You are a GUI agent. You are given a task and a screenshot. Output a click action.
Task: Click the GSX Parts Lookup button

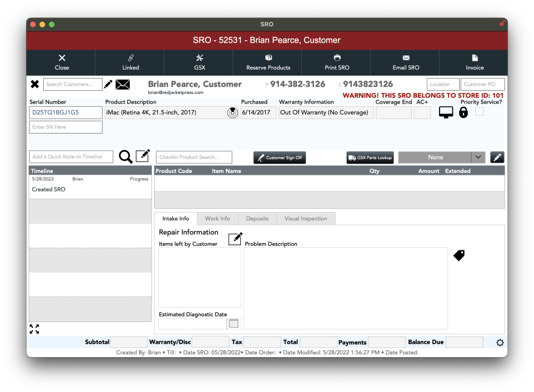370,158
